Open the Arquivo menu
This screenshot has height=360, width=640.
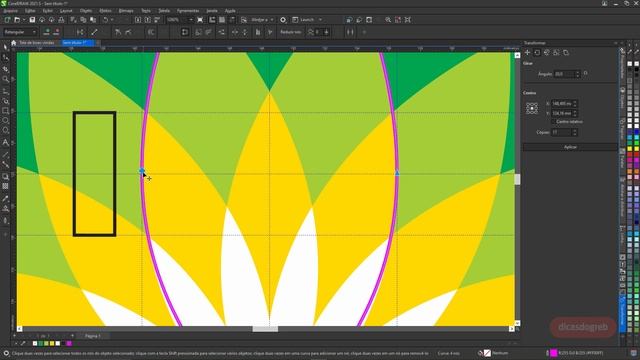coord(11,11)
